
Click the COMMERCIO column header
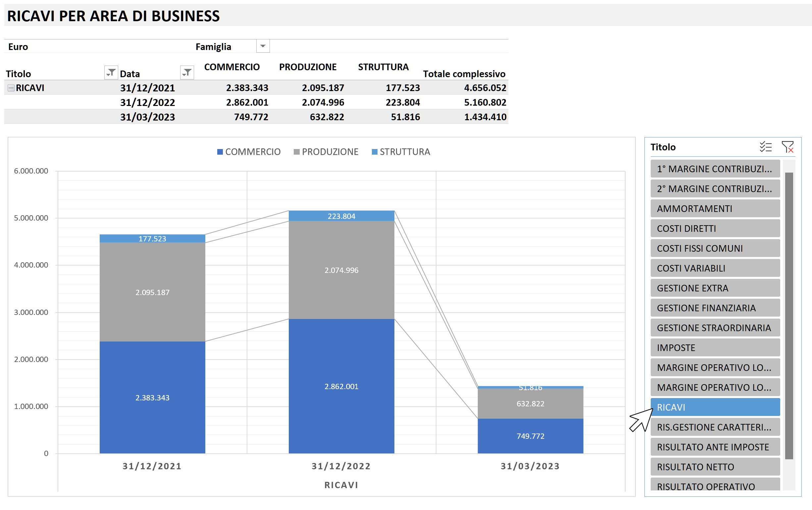point(232,67)
